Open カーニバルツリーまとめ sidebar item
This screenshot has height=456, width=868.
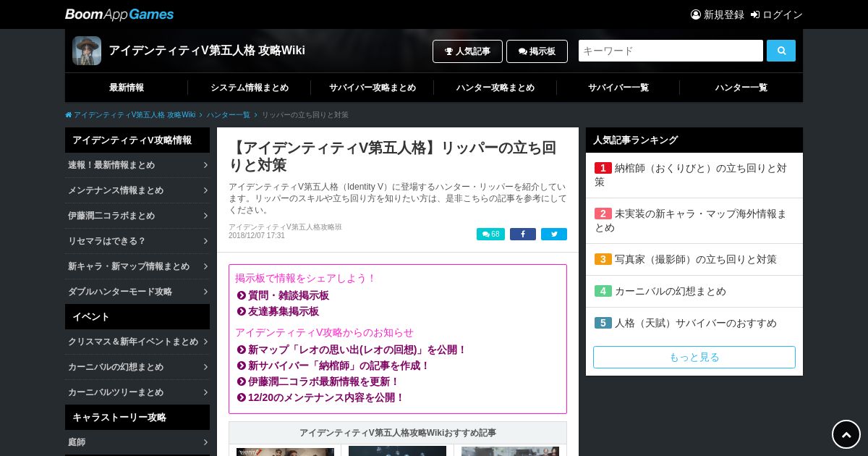click(x=137, y=392)
